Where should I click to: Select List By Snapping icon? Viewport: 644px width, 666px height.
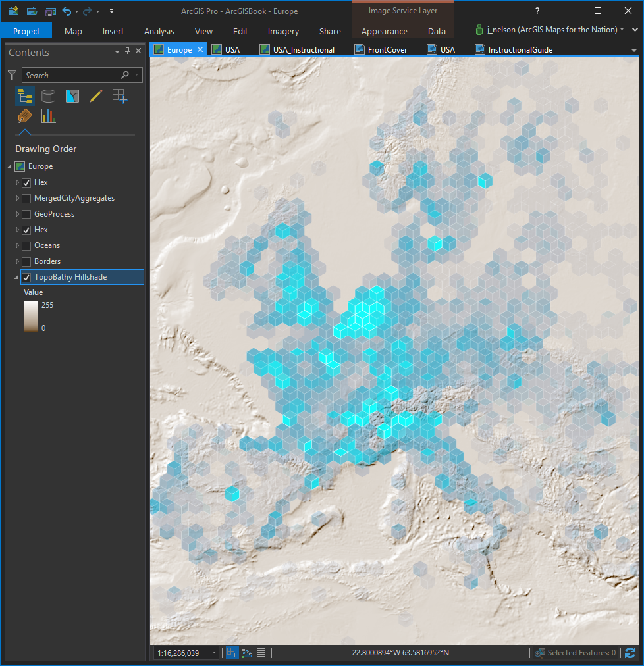pyautogui.click(x=120, y=96)
